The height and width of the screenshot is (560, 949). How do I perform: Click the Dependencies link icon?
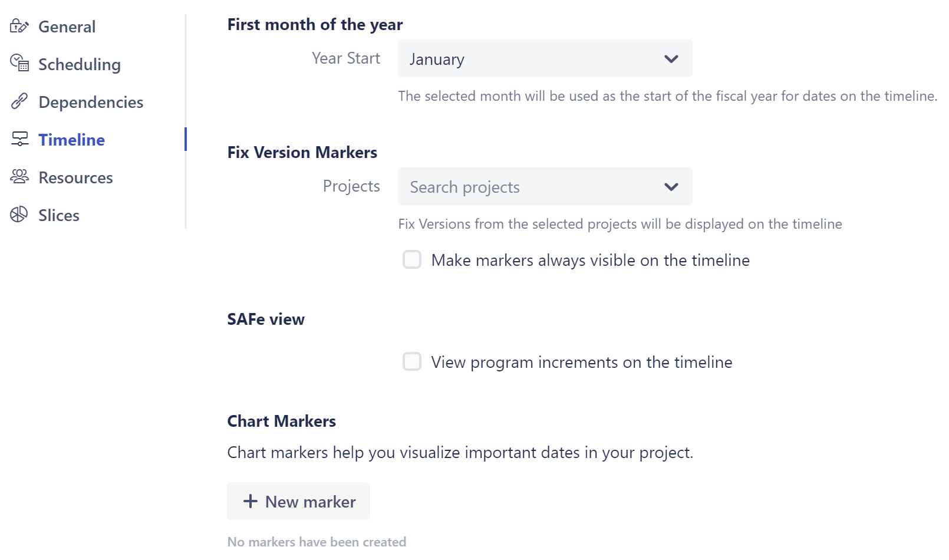[20, 101]
